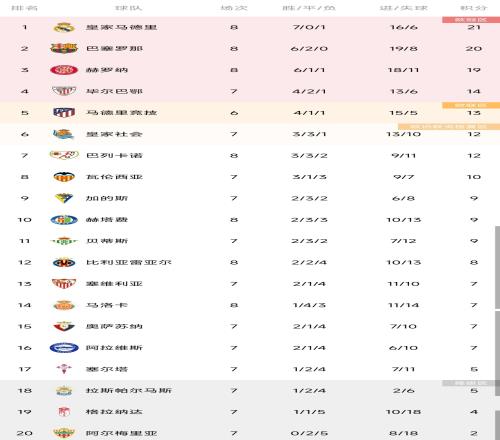The width and height of the screenshot is (500, 440).
Task: Select the 拉斯帕尔马斯 team row
Action: tap(250, 391)
